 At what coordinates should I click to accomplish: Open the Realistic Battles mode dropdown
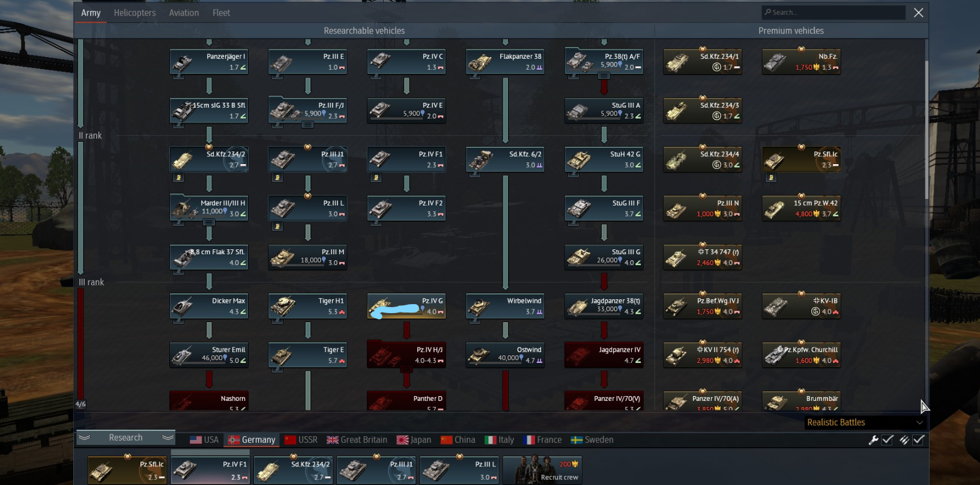(865, 422)
